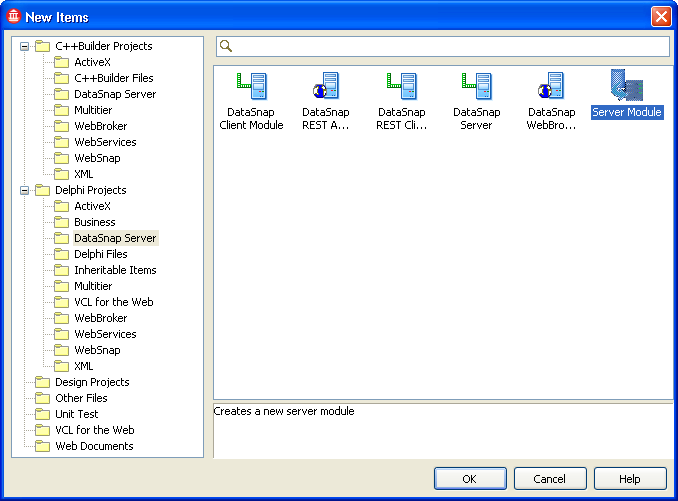
Task: Click the search magnifier icon
Action: pos(226,46)
